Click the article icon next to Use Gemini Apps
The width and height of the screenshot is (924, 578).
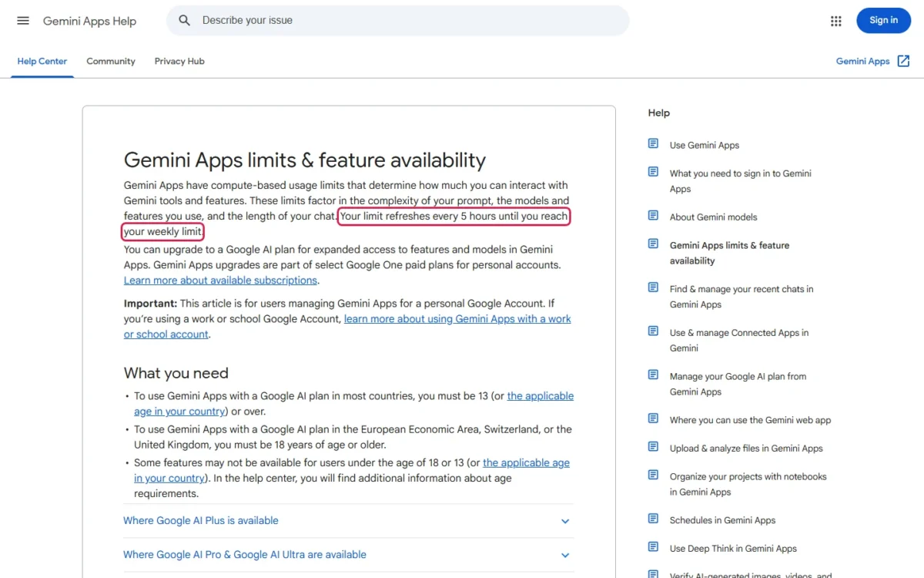click(653, 143)
